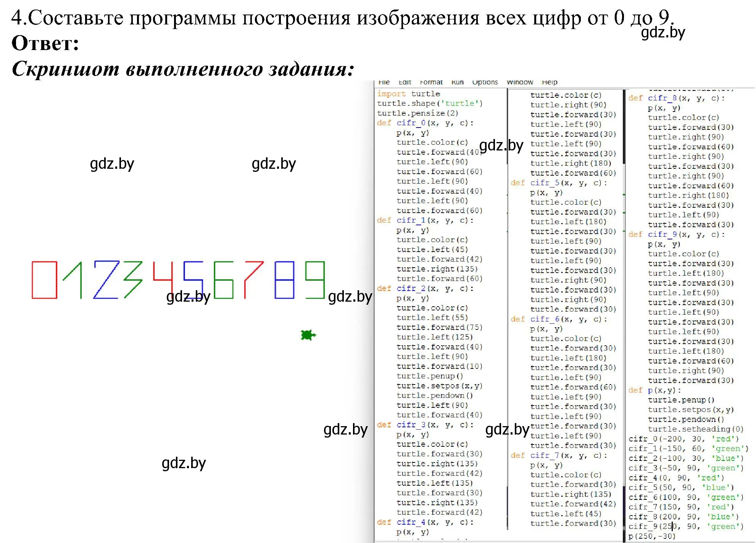Open the Window menu
This screenshot has width=756, height=543.
(x=520, y=82)
